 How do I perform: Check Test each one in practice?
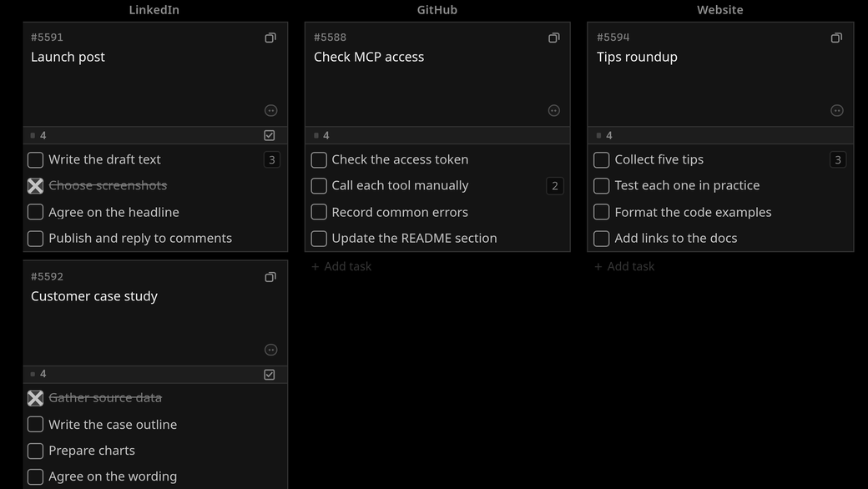(601, 186)
